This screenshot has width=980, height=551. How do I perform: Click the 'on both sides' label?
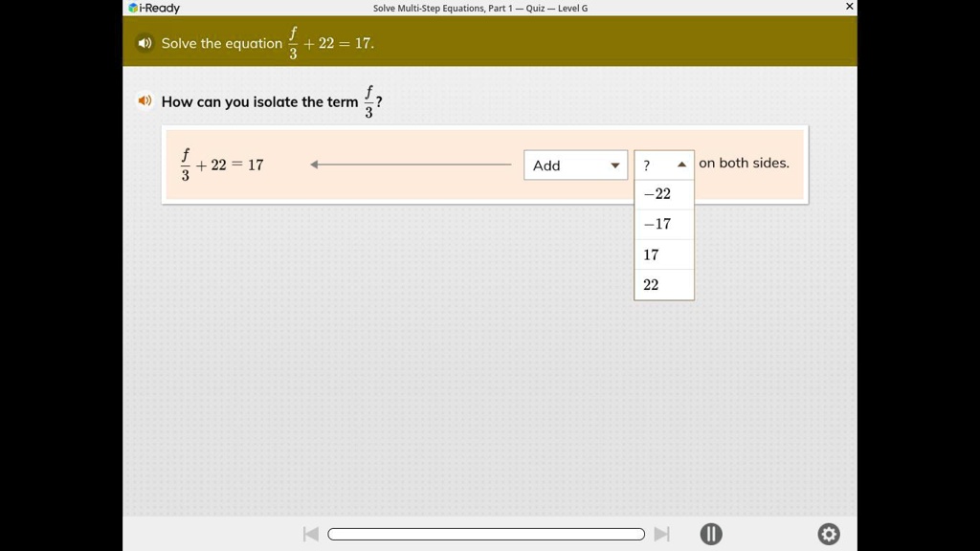tap(744, 163)
